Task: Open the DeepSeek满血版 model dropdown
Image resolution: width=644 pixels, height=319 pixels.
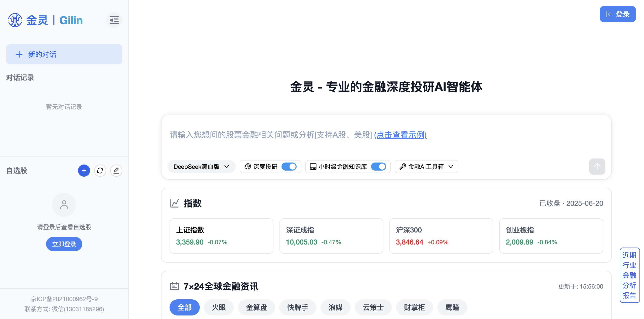Action: click(202, 167)
